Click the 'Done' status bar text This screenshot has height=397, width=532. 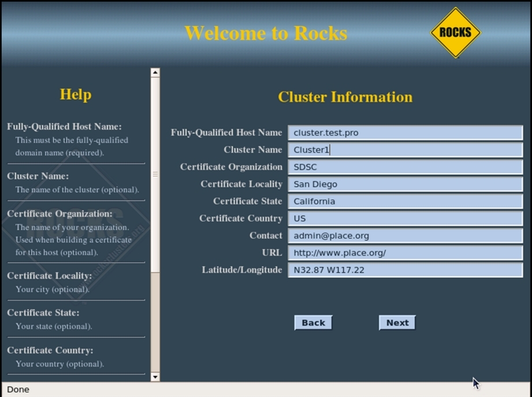18,389
